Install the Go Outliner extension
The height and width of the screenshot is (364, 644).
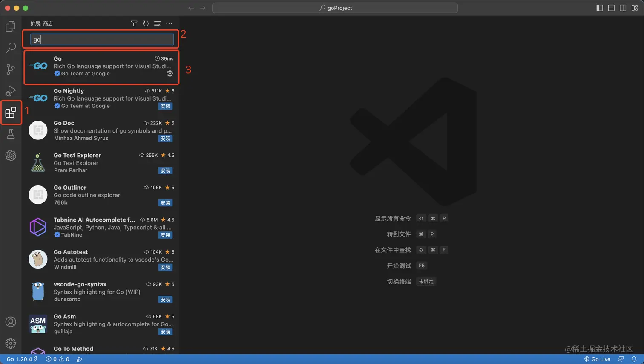click(x=165, y=203)
